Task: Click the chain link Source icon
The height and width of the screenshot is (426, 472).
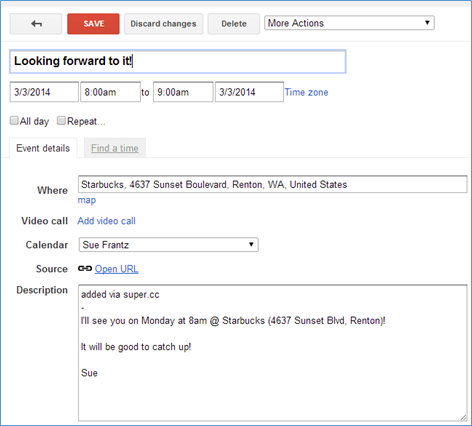Action: [x=85, y=269]
